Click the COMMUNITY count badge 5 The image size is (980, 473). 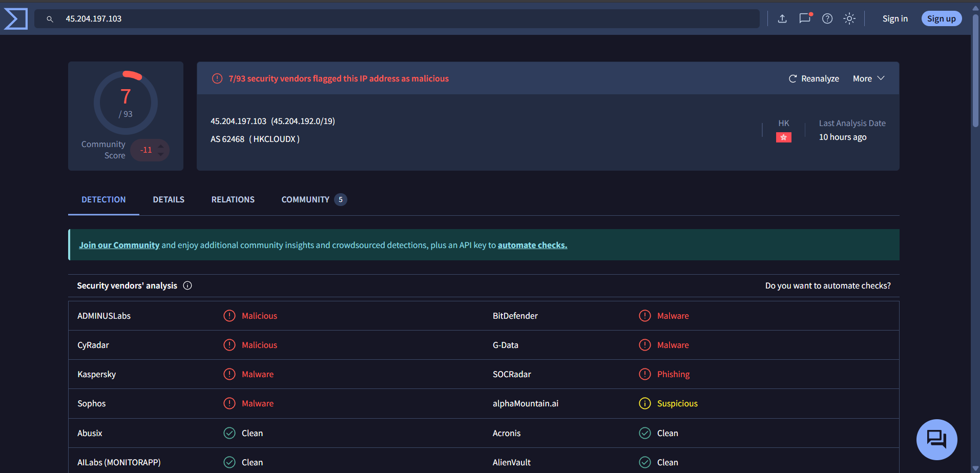pos(341,199)
